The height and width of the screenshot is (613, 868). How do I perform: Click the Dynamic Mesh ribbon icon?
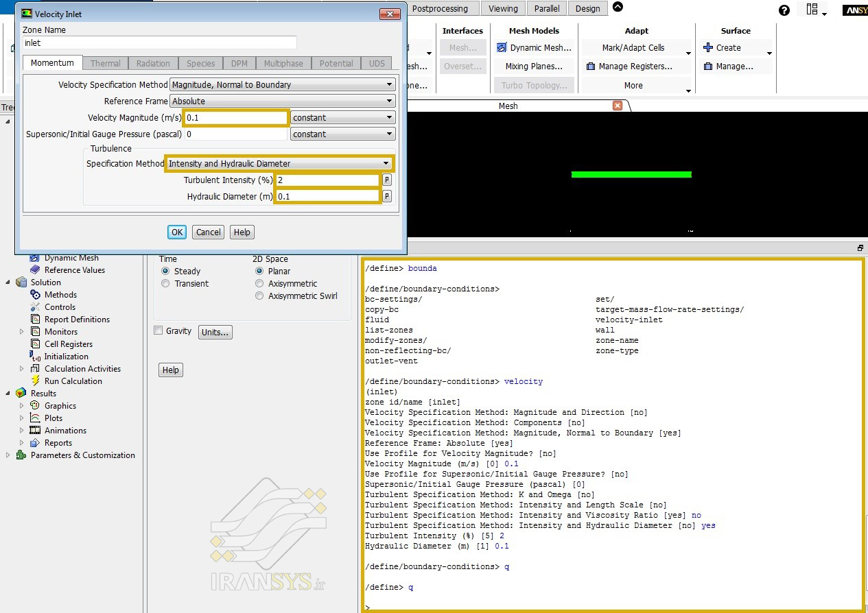(502, 48)
